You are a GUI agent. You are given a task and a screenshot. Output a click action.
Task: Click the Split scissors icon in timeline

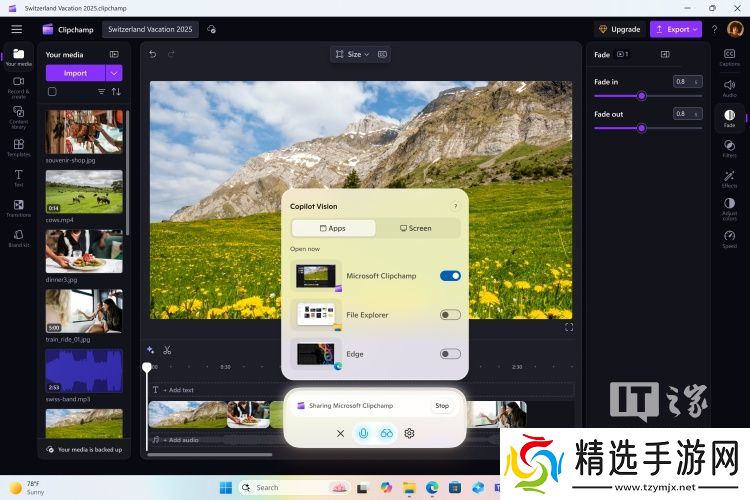167,350
